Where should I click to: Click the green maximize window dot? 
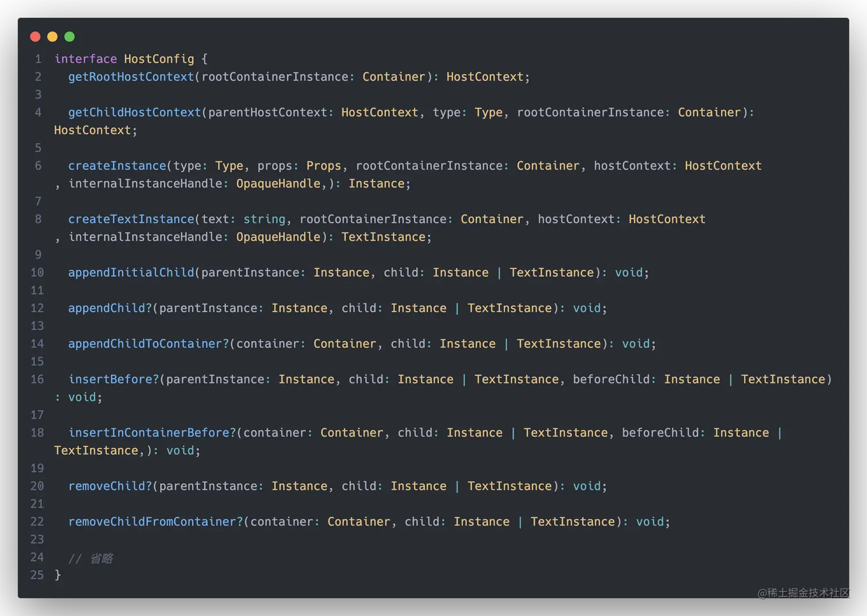pos(69,37)
